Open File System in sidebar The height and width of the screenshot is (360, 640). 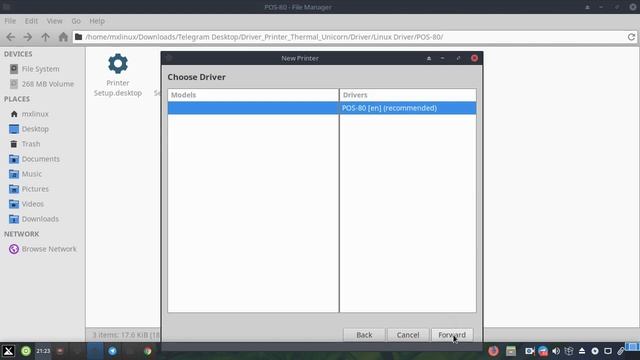40,69
